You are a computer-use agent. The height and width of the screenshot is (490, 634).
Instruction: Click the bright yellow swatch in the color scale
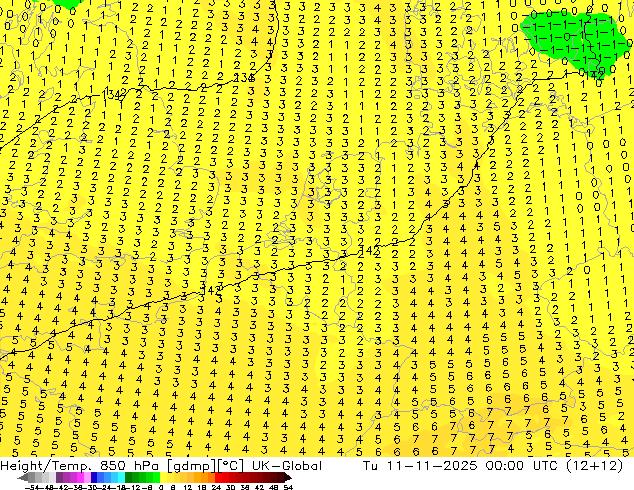(163, 478)
